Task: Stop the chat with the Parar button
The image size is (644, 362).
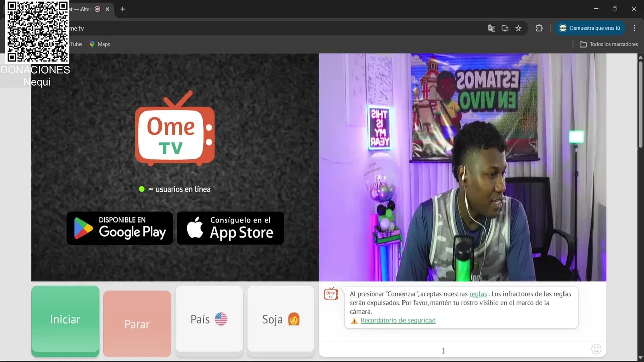Action: pyautogui.click(x=137, y=324)
